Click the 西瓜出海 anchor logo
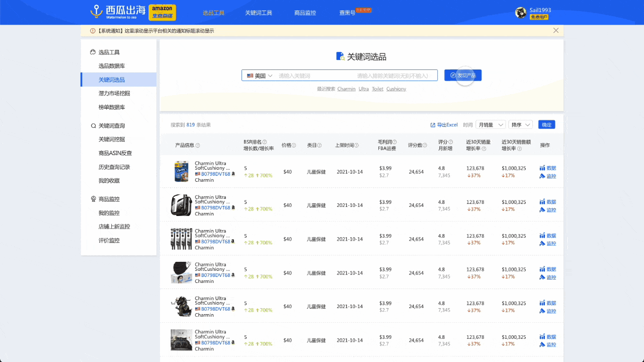 point(96,12)
